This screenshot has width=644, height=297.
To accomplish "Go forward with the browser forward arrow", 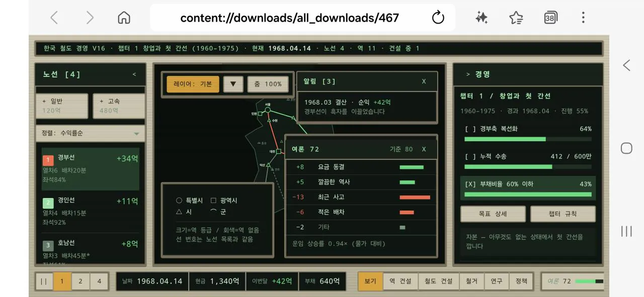I will [90, 18].
